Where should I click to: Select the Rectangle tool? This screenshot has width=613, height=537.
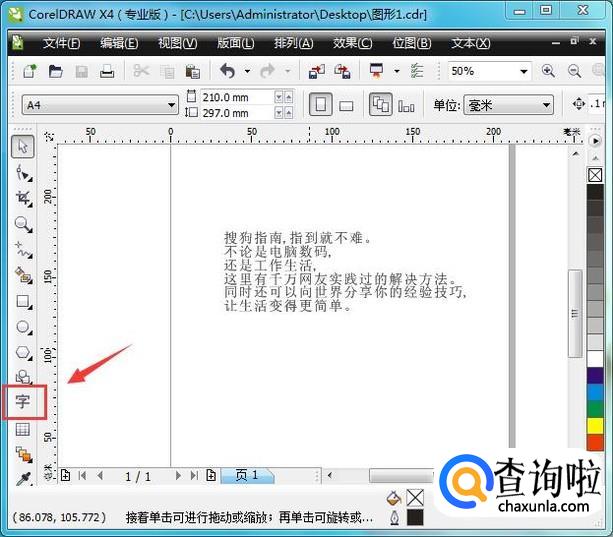[x=23, y=301]
